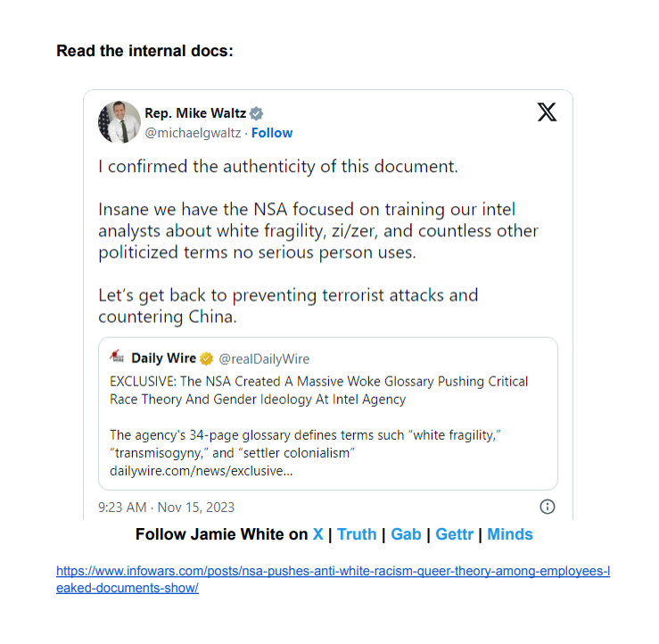This screenshot has height=644, width=659.
Task: Open Jamie White's Gettr link
Action: 454,534
